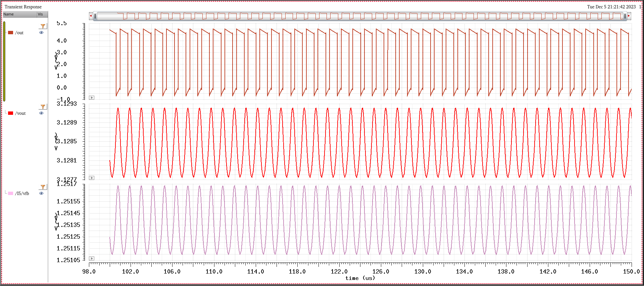Click the left red arrow of overview scrollbar
Image resolution: width=644 pixels, height=286 pixels.
[91, 16]
